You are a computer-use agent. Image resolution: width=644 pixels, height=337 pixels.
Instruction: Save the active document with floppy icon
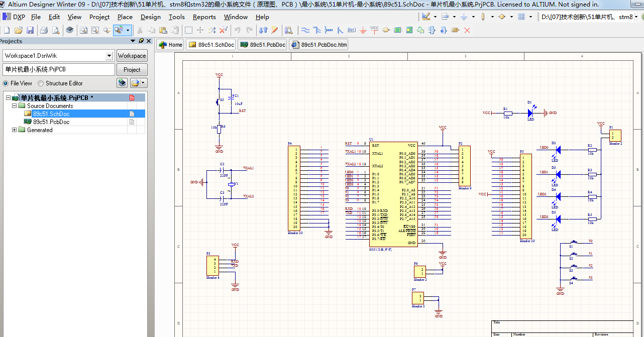(x=30, y=30)
